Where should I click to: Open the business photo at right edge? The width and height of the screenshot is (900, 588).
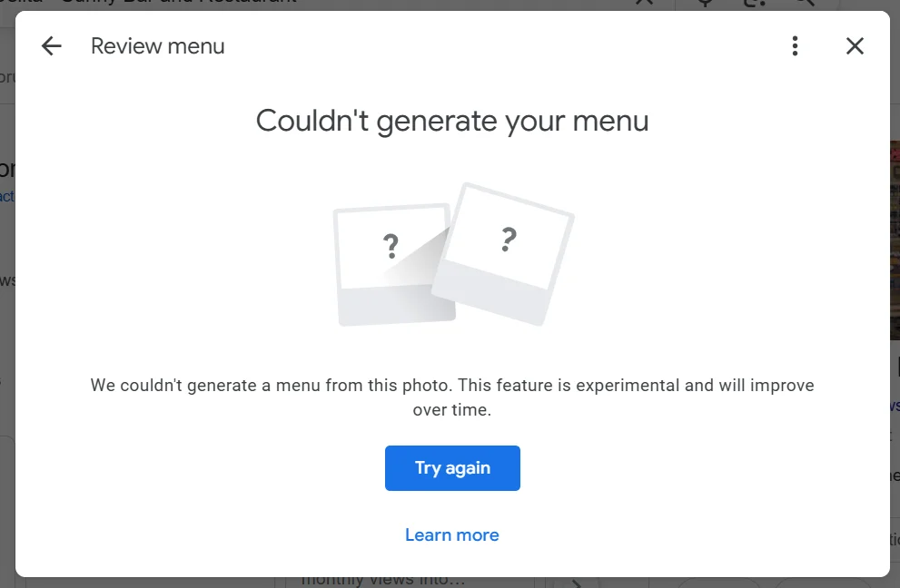(x=895, y=240)
